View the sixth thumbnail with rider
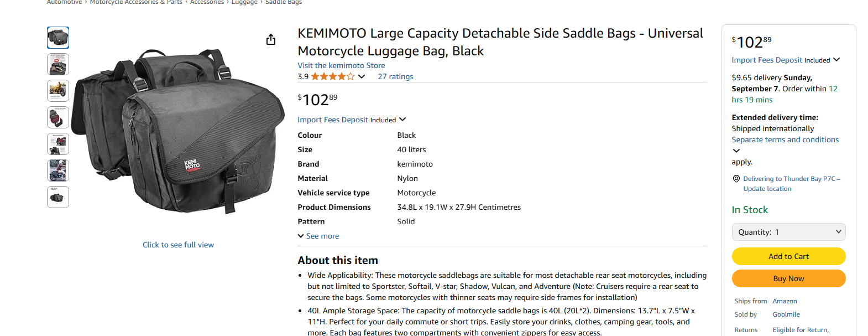Viewport: 868px width, 336px height. coord(58,170)
